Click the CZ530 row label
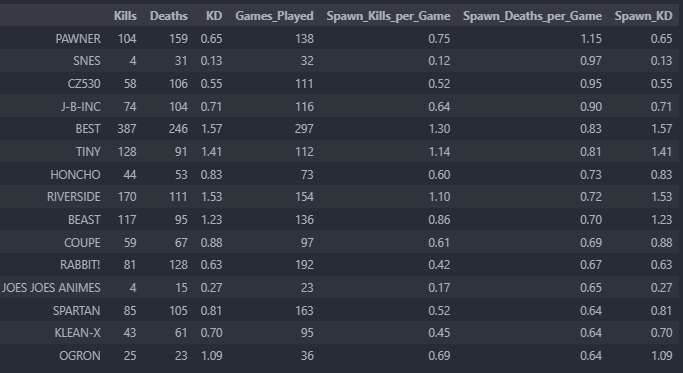Screen dimensions: 683x373 (84, 84)
